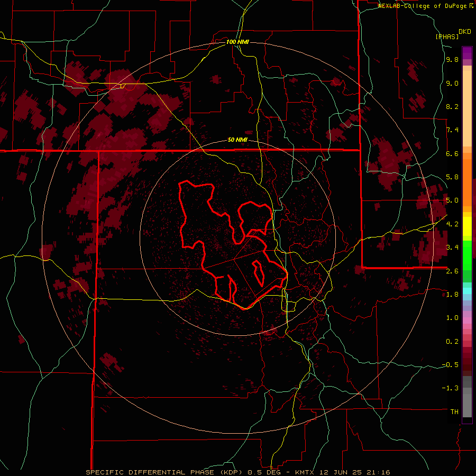Pick the gray bottom segment of colorbar
Viewport: 476px width, 476px height.
pyautogui.click(x=467, y=406)
